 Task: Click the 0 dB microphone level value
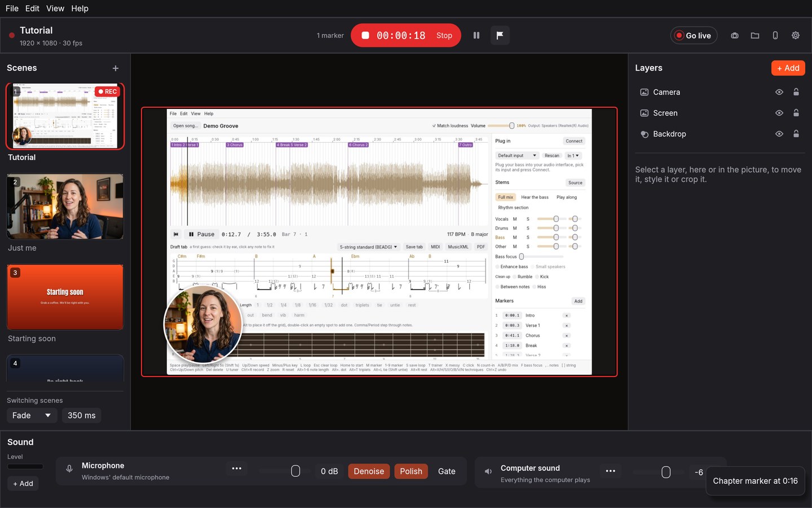[329, 471]
